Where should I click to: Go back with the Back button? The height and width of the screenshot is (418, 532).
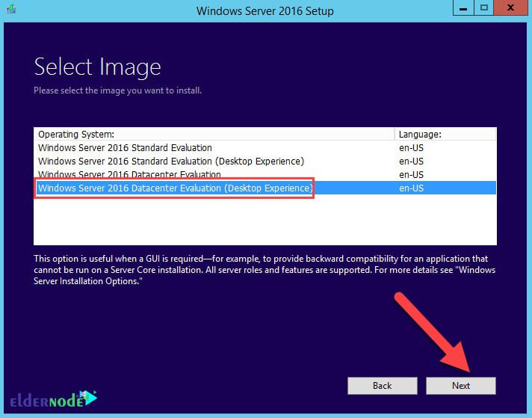click(x=383, y=386)
